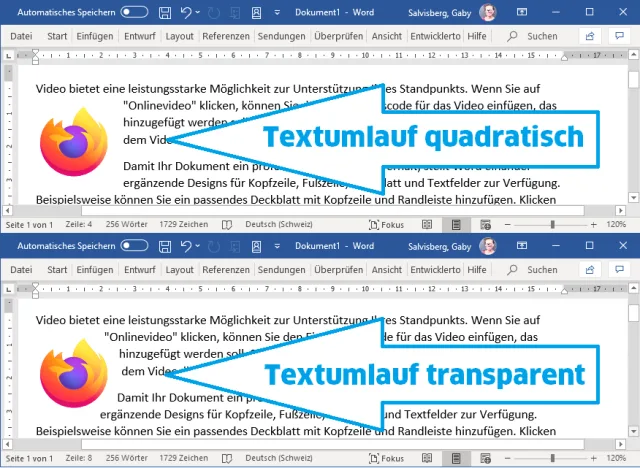Click contact card icon in top title bar
This screenshot has height=468, width=640.
(256, 13)
